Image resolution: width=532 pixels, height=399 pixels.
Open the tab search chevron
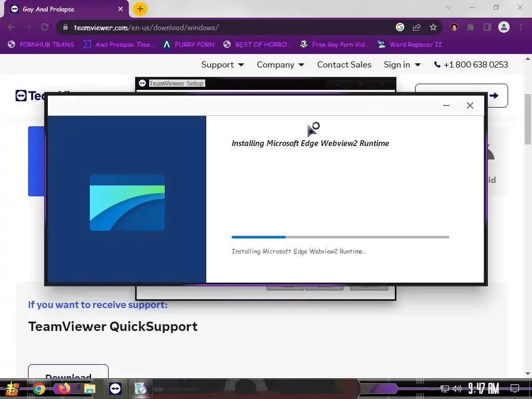pos(448,7)
